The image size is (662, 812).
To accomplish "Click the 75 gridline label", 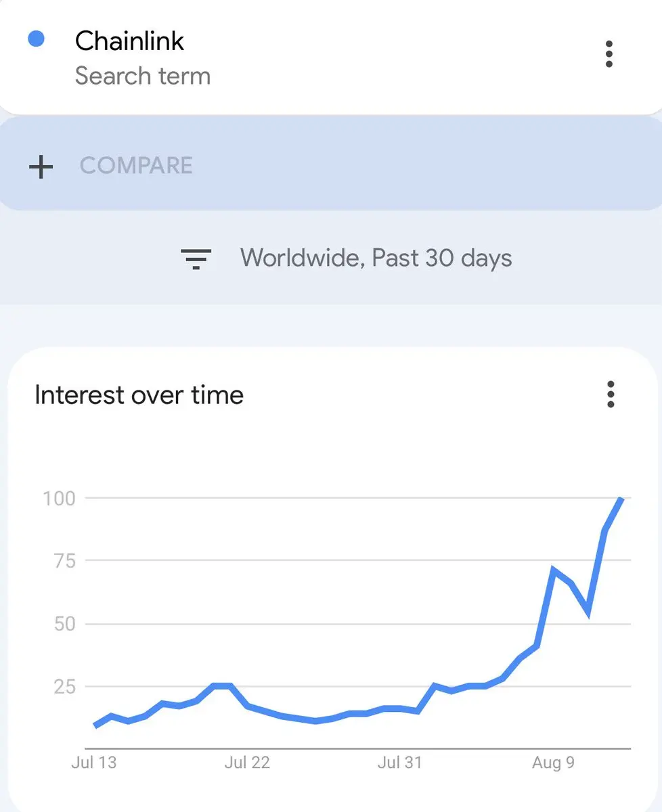I will 64,560.
